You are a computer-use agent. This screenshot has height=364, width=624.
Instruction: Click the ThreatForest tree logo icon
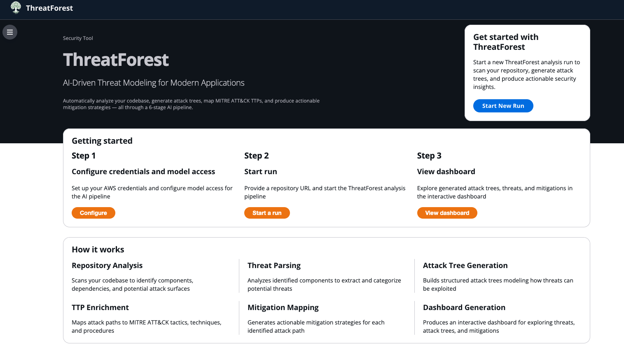pos(16,7)
